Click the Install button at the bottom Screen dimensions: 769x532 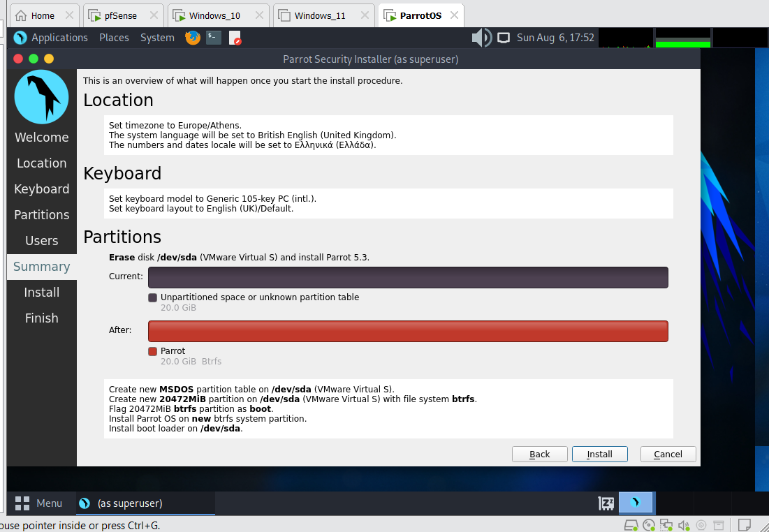[x=600, y=454]
